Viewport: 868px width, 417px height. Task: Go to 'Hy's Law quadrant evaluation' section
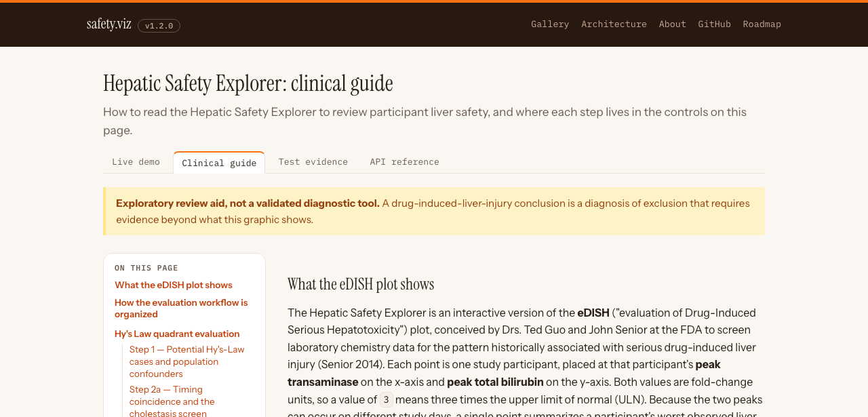tap(177, 334)
